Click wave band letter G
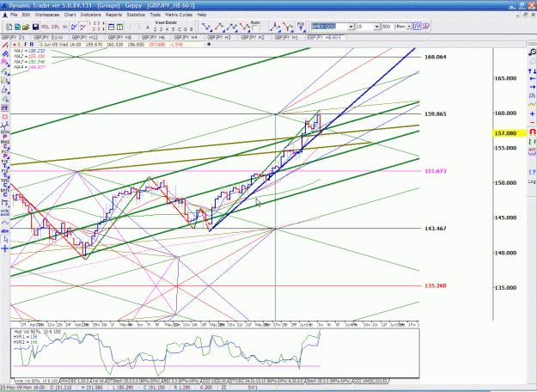Screen dimensions: 537x392 (186, 29)
